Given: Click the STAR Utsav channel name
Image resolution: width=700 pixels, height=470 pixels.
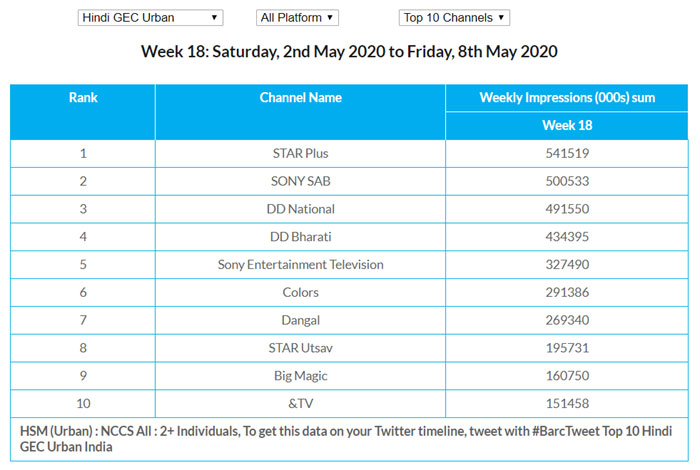Looking at the screenshot, I should [300, 349].
